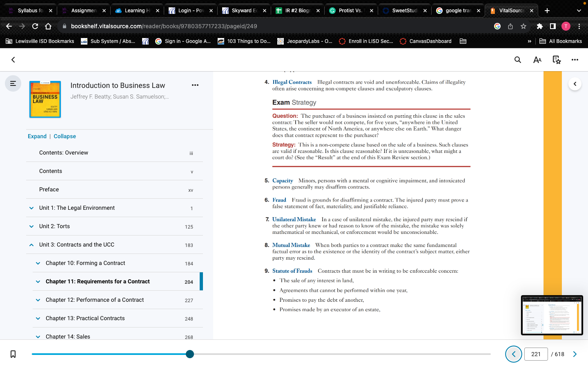Open the search magnifier in reader toolbar
Viewport: 588px width, 368px height.
pos(518,60)
